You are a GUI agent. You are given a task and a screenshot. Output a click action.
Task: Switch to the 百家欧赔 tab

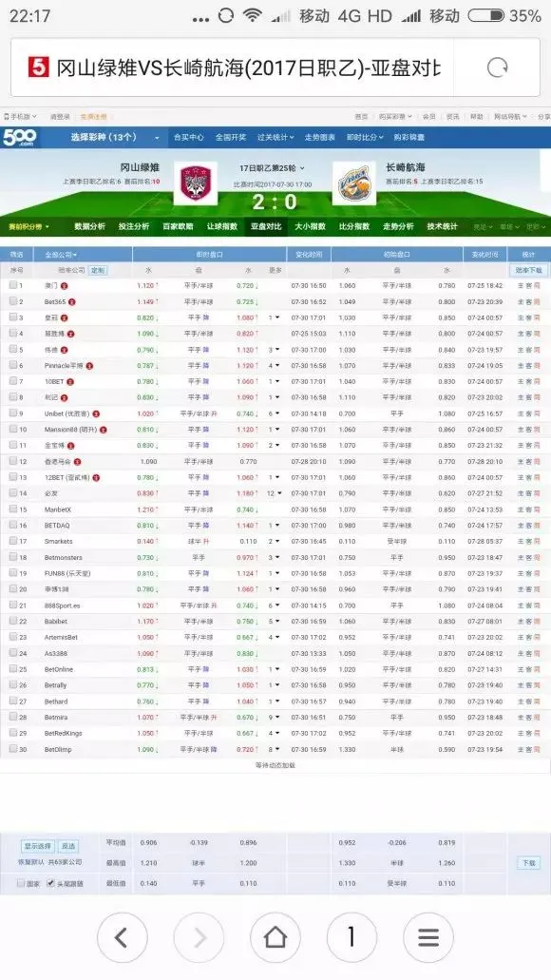click(x=178, y=226)
